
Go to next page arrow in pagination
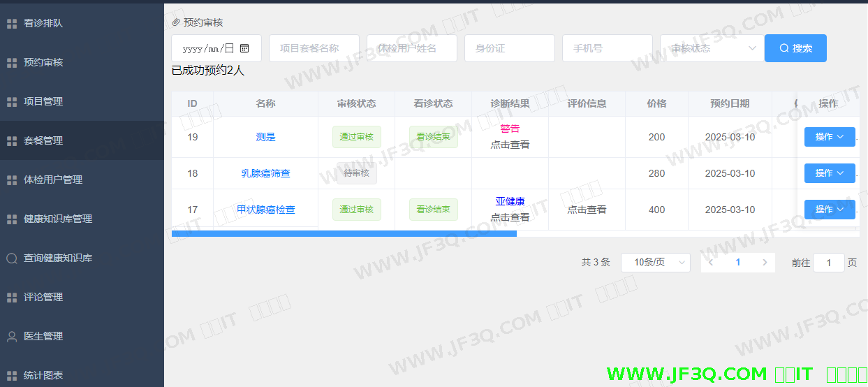tap(765, 263)
